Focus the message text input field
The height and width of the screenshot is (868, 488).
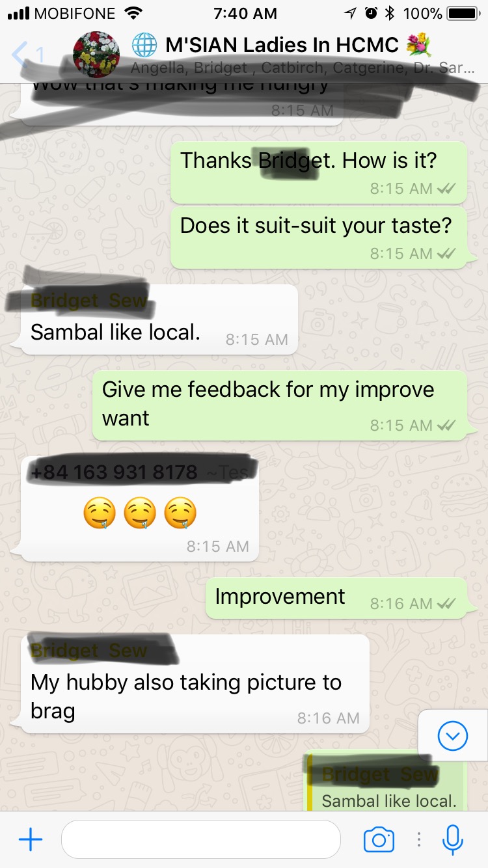click(x=201, y=839)
